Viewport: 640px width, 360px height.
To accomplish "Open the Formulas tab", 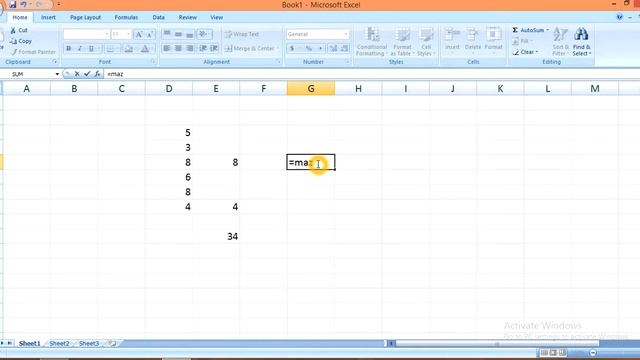I will tap(126, 18).
